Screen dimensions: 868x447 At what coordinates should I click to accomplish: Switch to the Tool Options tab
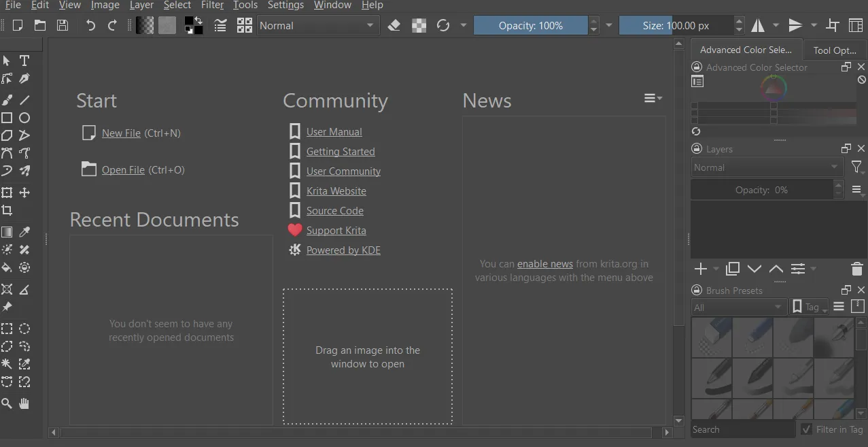(x=835, y=50)
